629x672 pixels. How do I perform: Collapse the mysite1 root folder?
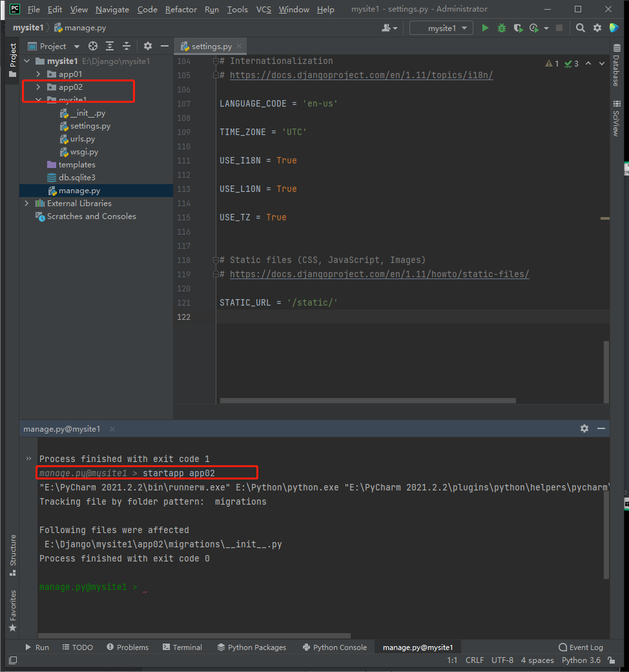(x=27, y=61)
